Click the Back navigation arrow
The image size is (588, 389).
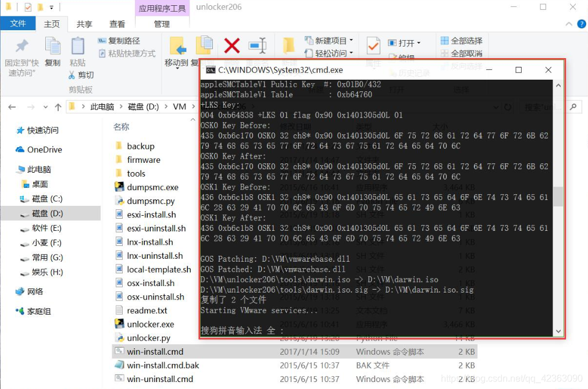point(12,107)
